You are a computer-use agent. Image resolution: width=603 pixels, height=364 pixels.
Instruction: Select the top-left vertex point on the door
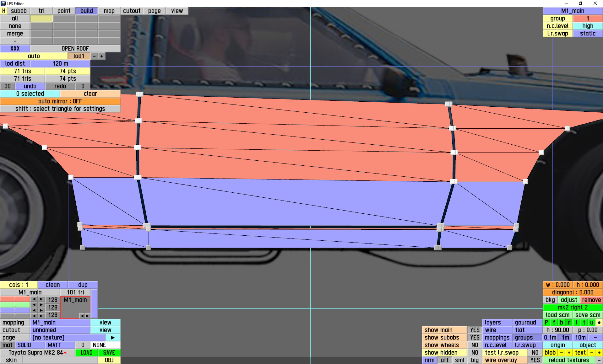(139, 94)
